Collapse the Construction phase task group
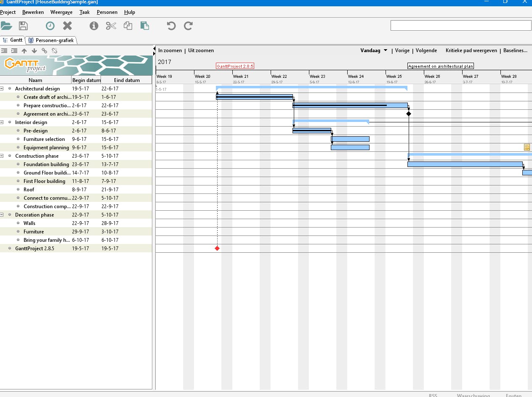532x397 pixels. click(2, 156)
